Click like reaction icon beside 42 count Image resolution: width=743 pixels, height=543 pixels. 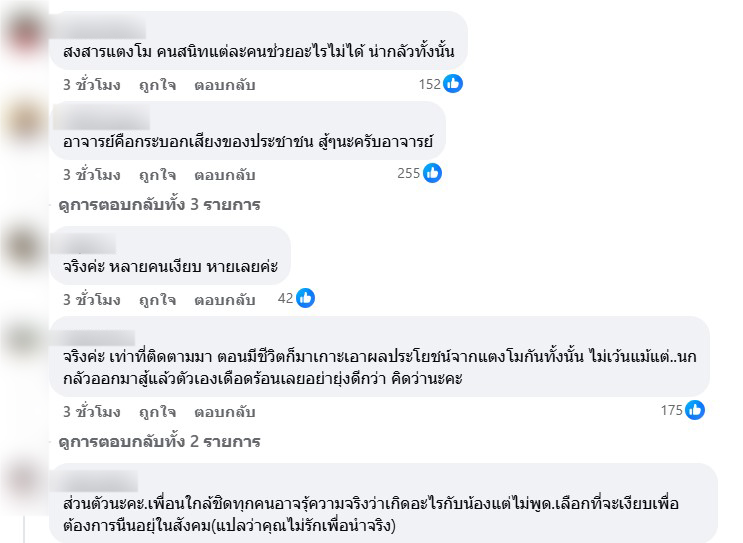click(305, 298)
